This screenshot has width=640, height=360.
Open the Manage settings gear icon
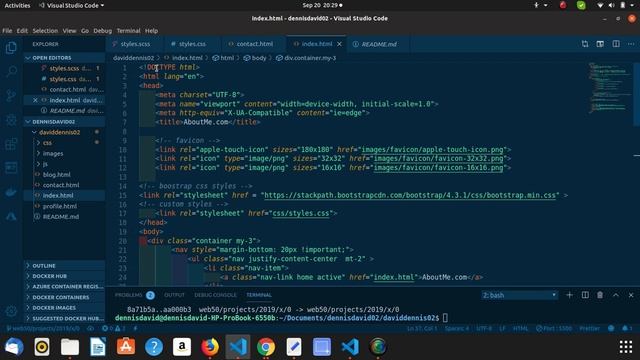11,311
